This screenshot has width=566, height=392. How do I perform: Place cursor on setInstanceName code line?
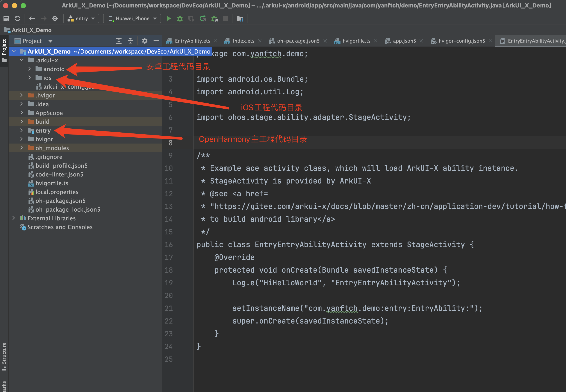[x=357, y=308]
